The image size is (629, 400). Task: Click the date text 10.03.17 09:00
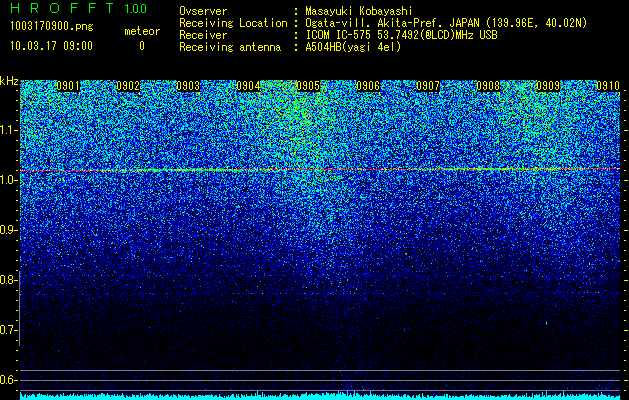tap(51, 46)
